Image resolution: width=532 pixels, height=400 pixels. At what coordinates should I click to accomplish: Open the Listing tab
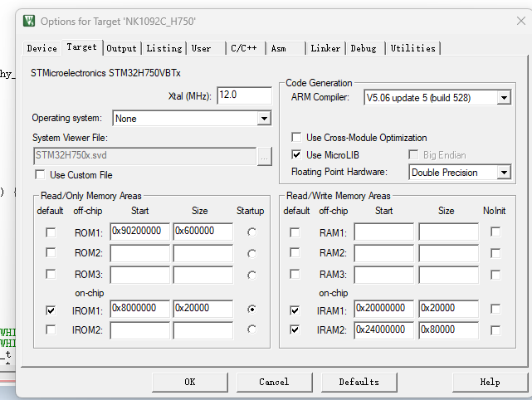(x=164, y=48)
